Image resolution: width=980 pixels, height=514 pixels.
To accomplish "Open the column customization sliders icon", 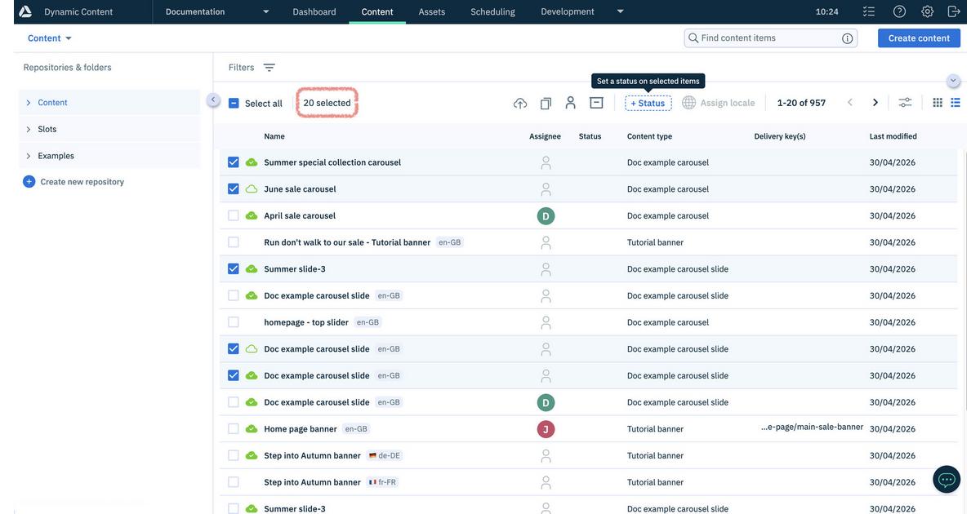I will [x=905, y=103].
